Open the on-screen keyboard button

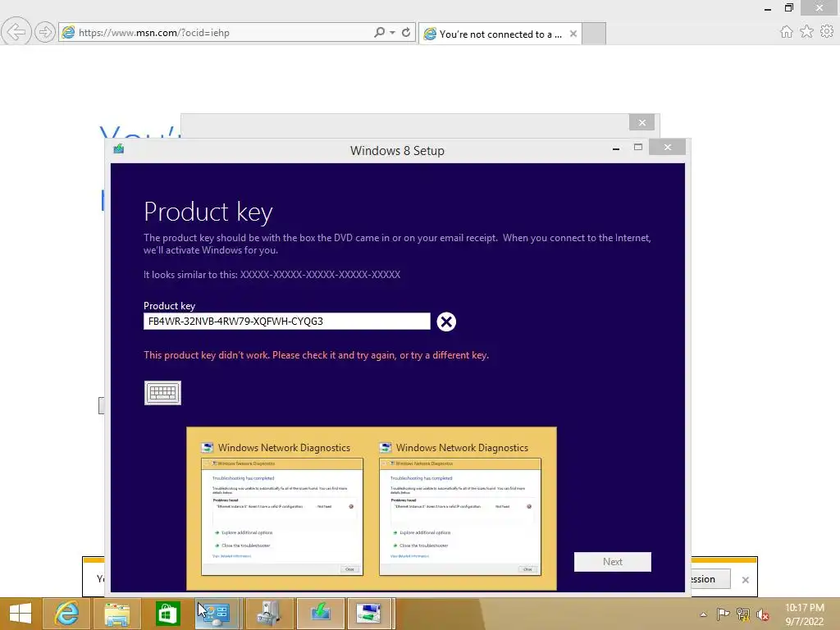point(162,393)
